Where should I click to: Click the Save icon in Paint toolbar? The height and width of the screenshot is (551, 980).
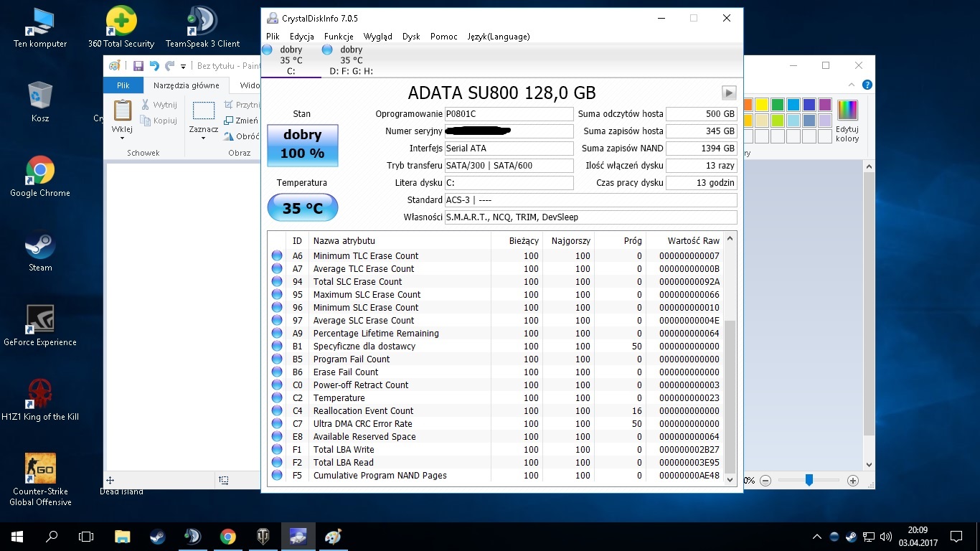coord(138,66)
